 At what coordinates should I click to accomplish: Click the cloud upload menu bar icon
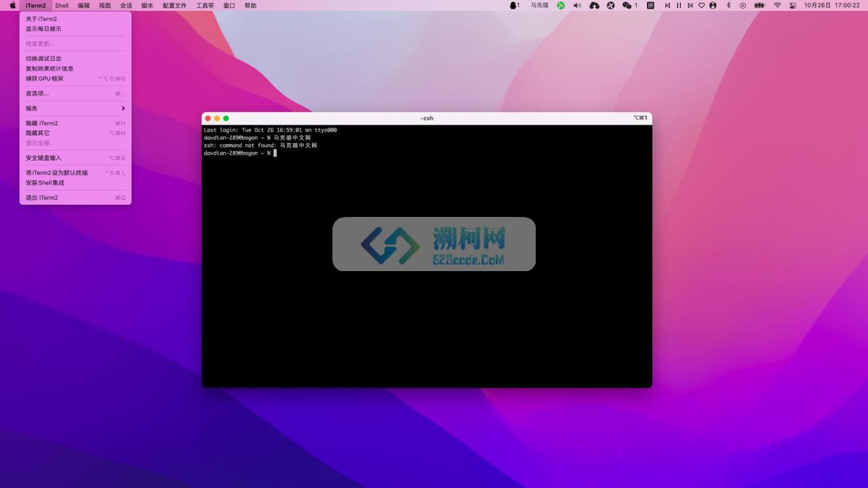tap(594, 5)
